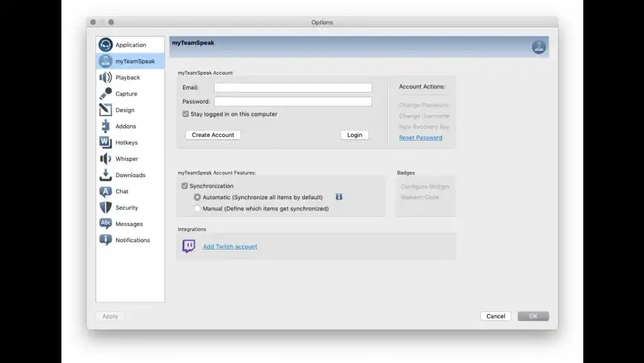Switch to Playback label in sidebar
Viewport: 644px width, 363px height.
pos(128,77)
